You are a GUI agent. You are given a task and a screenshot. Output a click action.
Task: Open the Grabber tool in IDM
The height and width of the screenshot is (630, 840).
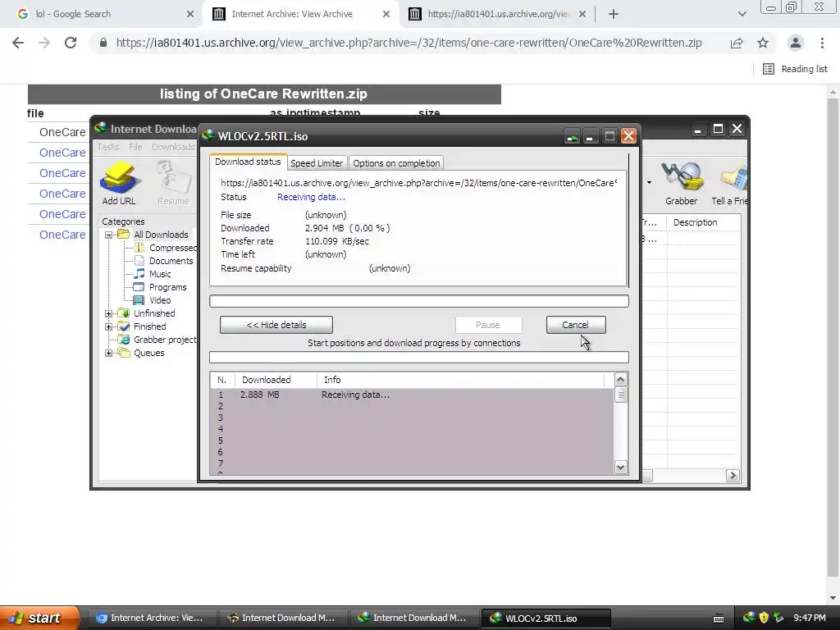click(x=681, y=184)
